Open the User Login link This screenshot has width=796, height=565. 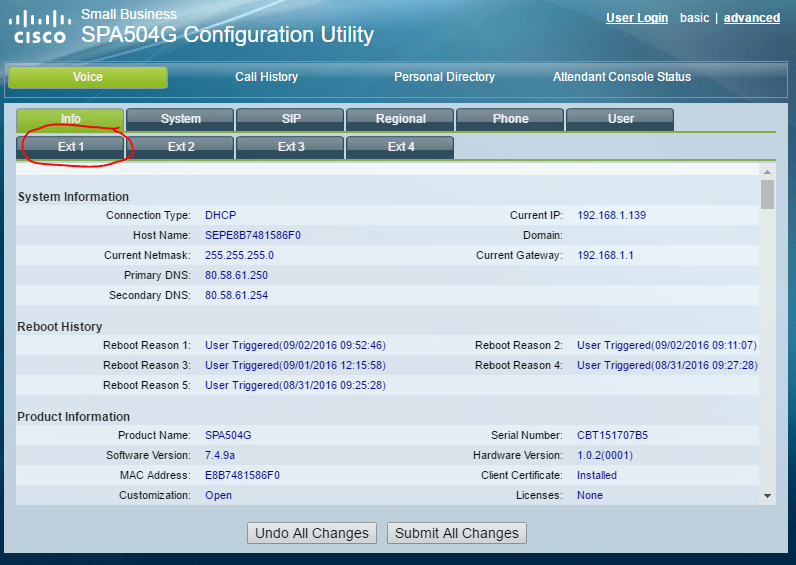pyautogui.click(x=637, y=18)
